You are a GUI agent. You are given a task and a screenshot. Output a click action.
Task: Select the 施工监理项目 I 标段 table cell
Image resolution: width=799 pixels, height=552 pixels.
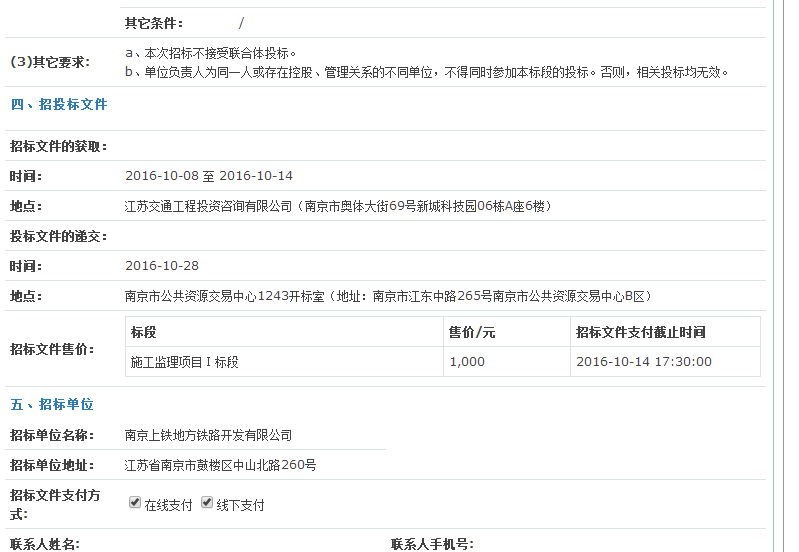pos(185,362)
